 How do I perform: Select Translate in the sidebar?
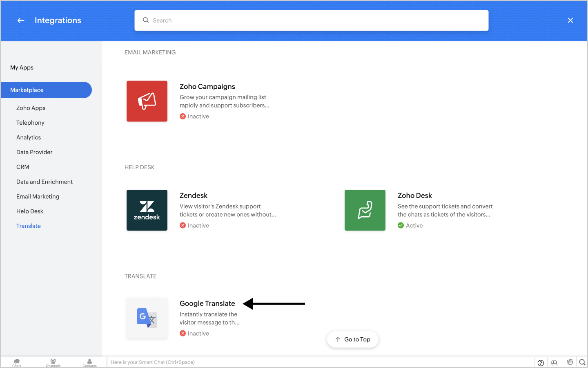29,226
